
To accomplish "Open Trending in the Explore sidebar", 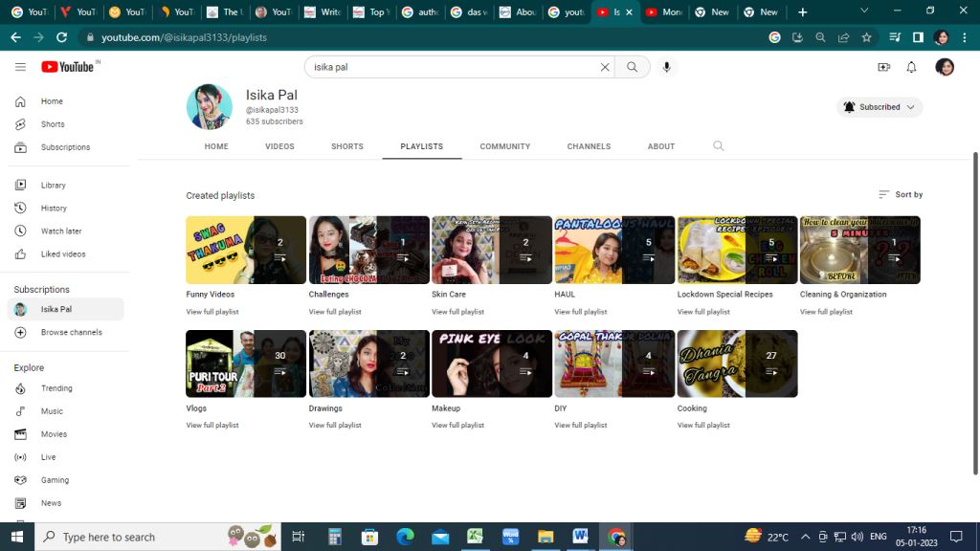I will pos(56,388).
